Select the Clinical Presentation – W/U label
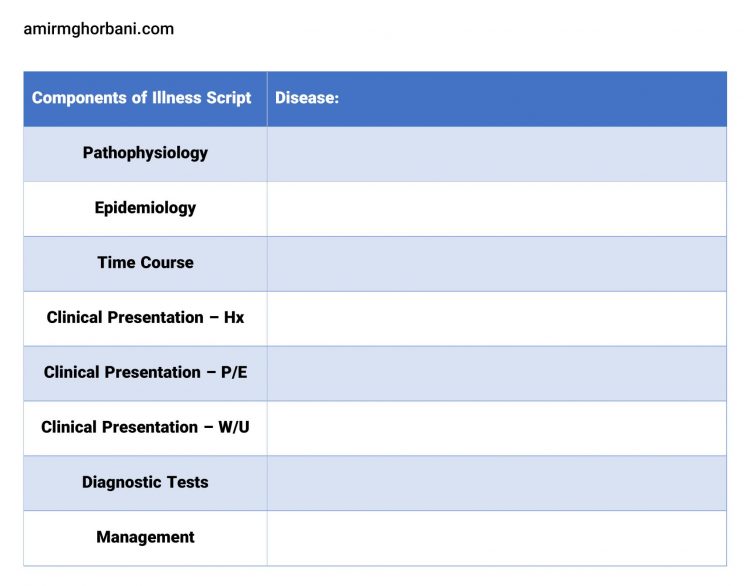744x586 pixels. click(x=145, y=428)
